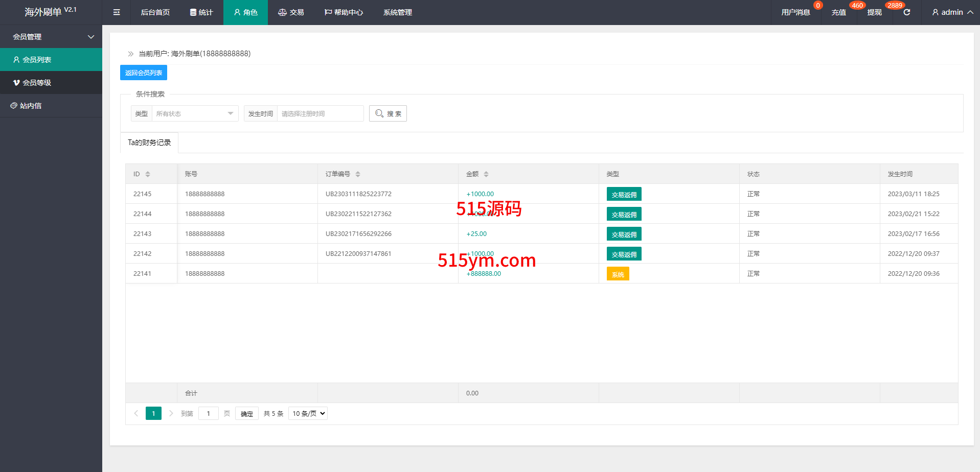Select the Ta的财务记录 tab

(149, 143)
